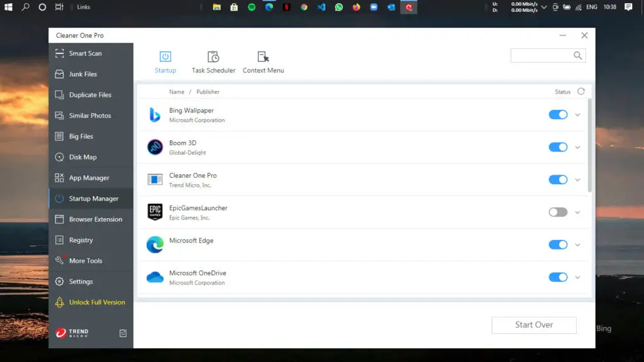The height and width of the screenshot is (362, 644).
Task: Toggle Microsoft OneDrive startup switch
Action: pos(558,277)
